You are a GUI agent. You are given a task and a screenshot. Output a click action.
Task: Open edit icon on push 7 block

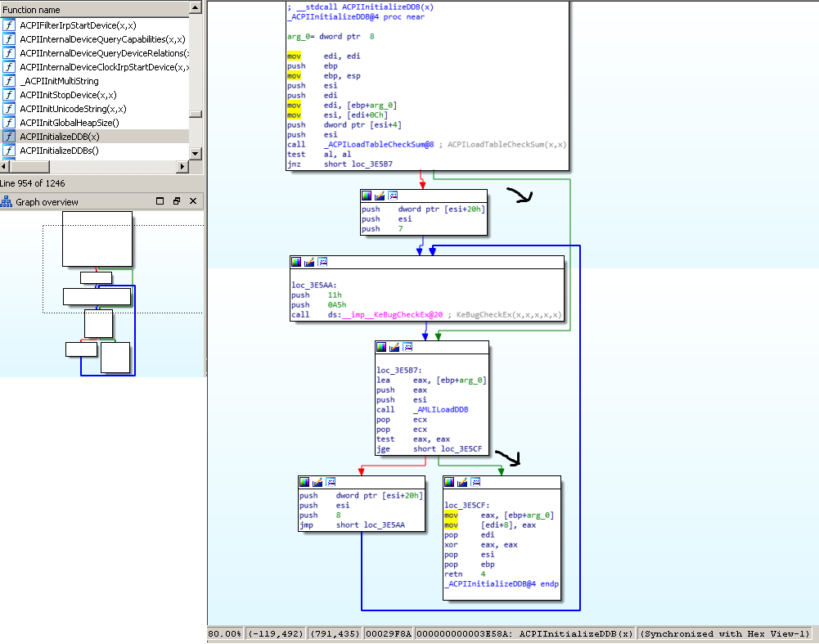[380, 196]
